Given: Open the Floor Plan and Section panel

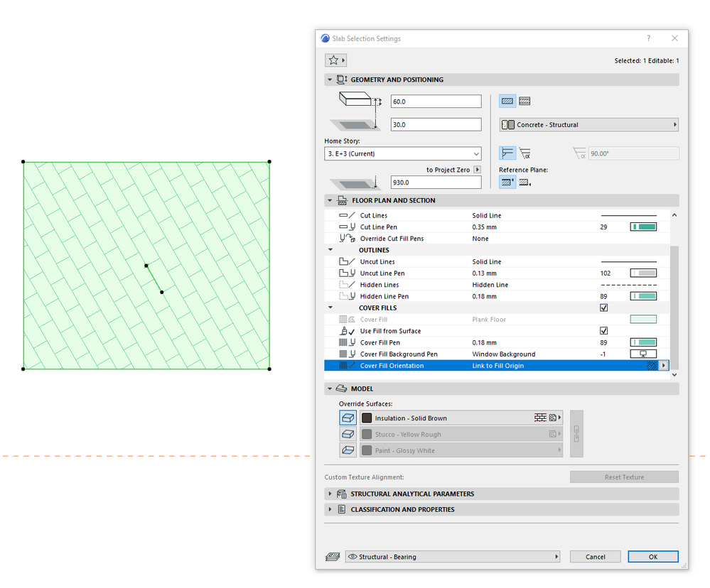Looking at the screenshot, I should point(330,200).
